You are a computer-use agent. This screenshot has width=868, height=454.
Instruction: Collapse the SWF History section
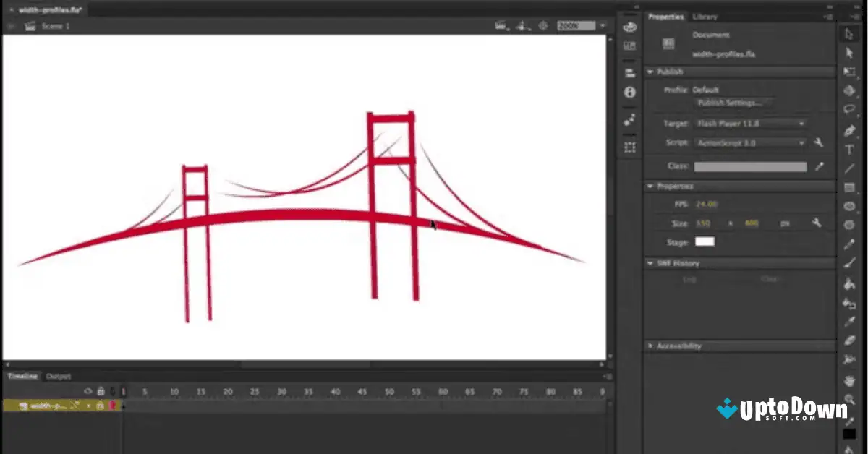[650, 263]
